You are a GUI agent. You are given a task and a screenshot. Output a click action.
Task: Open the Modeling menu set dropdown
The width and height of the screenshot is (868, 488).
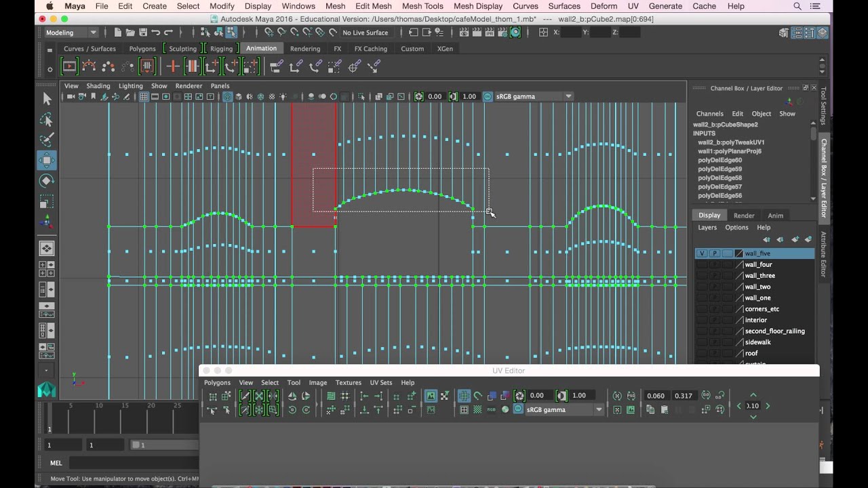click(71, 33)
